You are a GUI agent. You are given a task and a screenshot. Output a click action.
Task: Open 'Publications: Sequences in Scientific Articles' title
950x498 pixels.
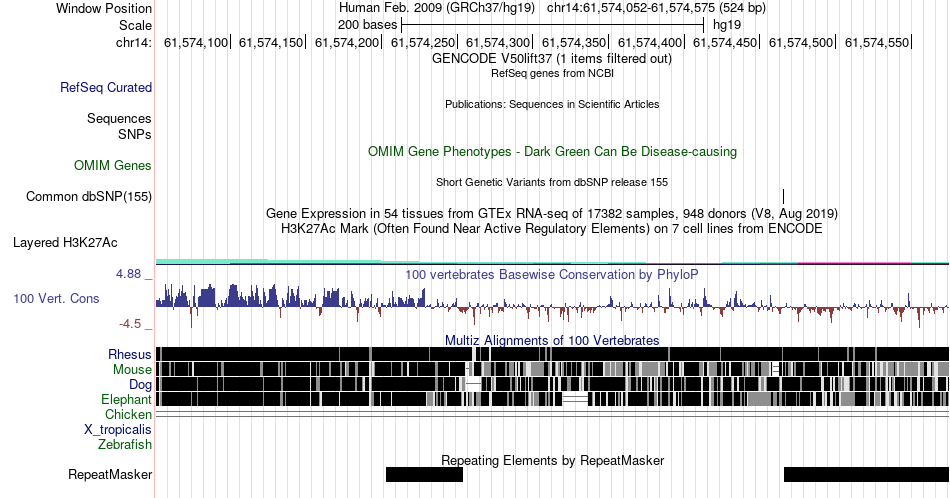coord(552,104)
